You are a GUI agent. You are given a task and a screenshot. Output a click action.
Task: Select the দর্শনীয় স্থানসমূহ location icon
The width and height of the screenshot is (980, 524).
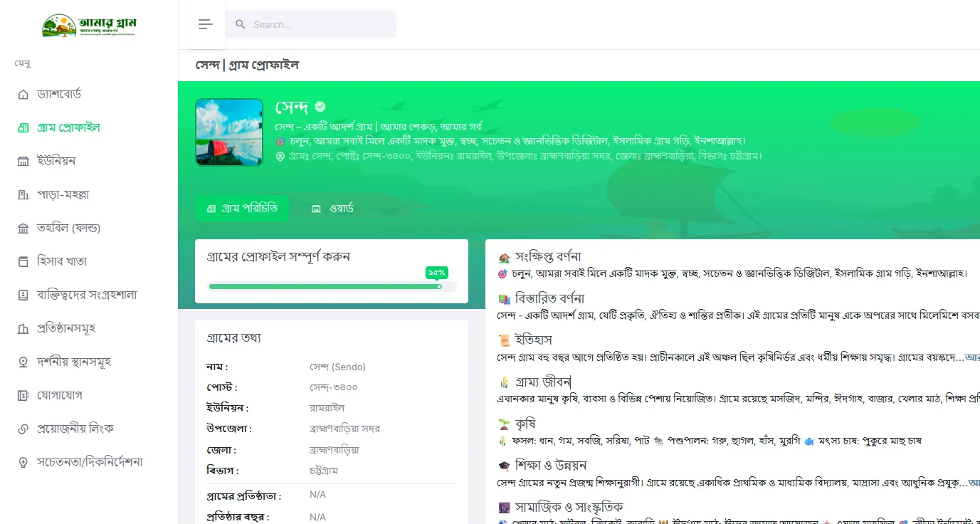click(x=23, y=362)
